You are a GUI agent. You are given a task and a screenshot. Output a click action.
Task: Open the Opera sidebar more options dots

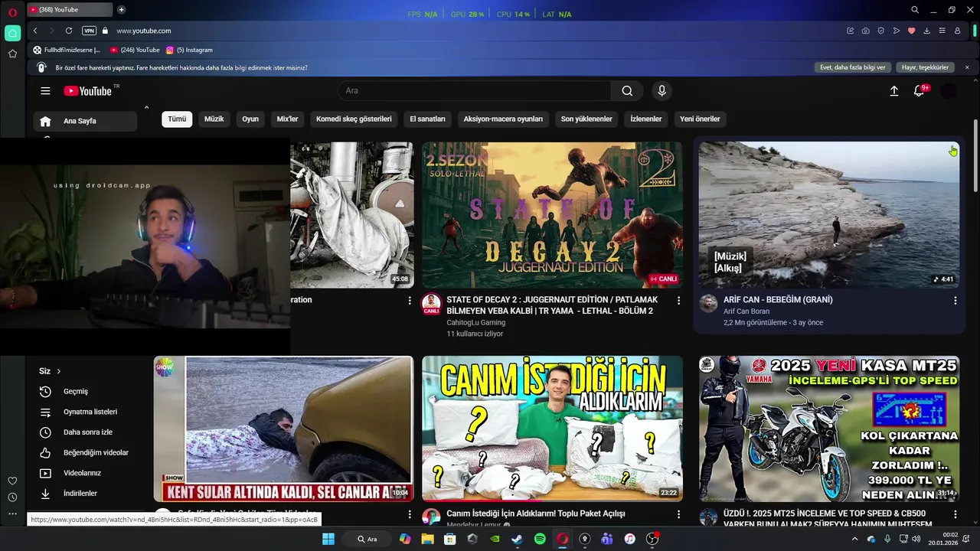(x=12, y=514)
